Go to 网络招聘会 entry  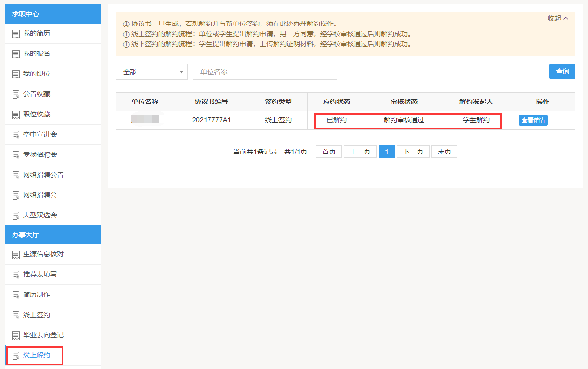click(x=53, y=195)
